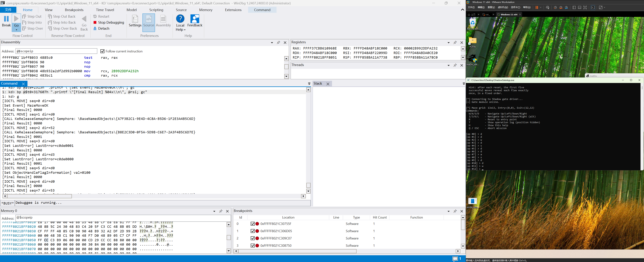Click the Step Into icon
644x262 pixels.
tap(24, 23)
